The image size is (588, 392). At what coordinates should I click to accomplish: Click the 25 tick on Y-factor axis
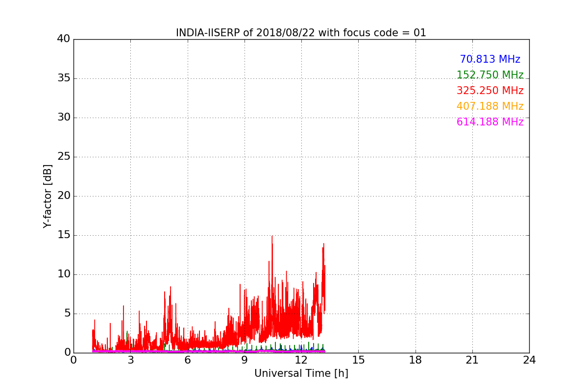pos(64,157)
